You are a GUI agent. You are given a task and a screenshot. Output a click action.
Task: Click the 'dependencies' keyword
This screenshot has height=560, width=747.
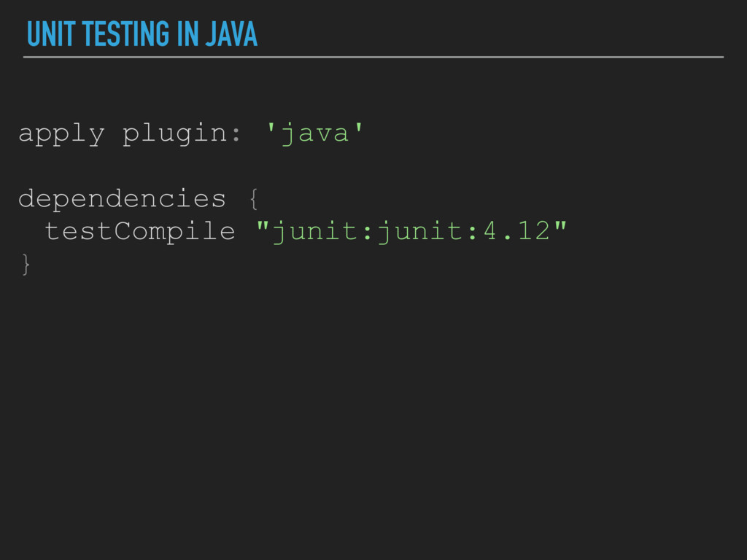pos(122,198)
